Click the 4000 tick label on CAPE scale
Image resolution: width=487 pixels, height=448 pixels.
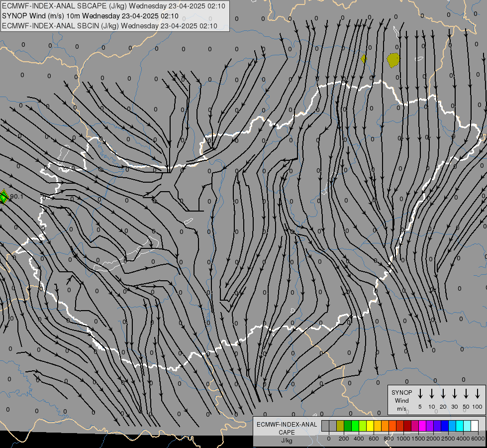point(463,439)
